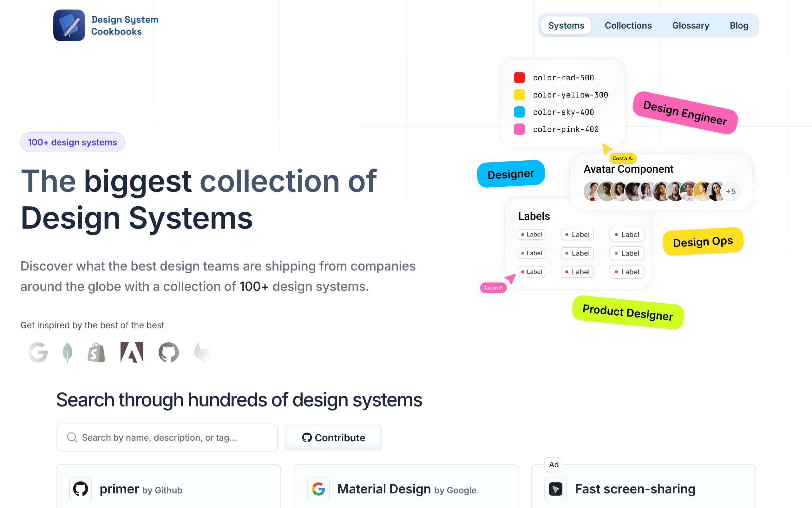
Task: Click the Labels card heading
Action: pyautogui.click(x=534, y=216)
